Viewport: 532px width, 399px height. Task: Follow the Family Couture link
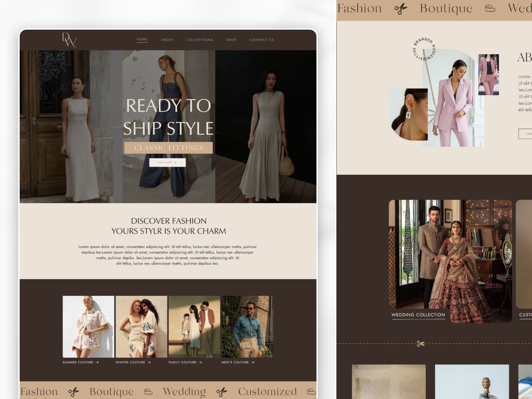(x=183, y=362)
